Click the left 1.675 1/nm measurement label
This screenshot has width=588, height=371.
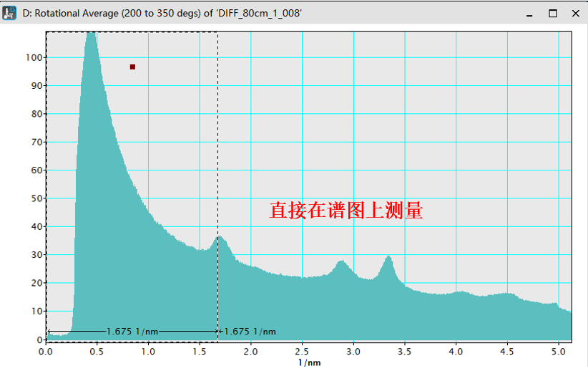(x=132, y=332)
